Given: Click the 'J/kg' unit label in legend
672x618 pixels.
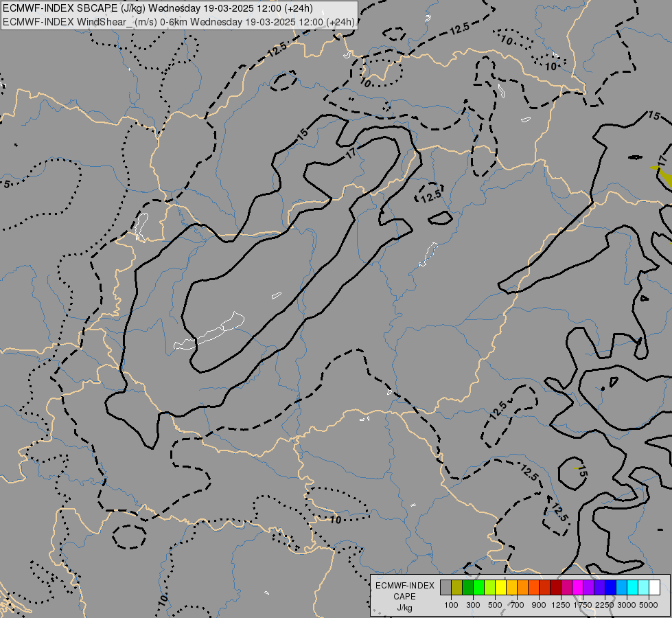Looking at the screenshot, I should pos(404,608).
